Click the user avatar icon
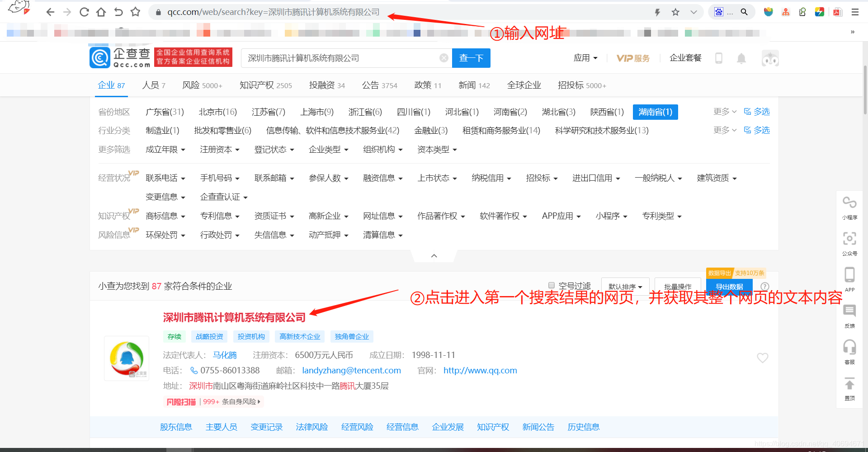The height and width of the screenshot is (452, 868). point(770,58)
